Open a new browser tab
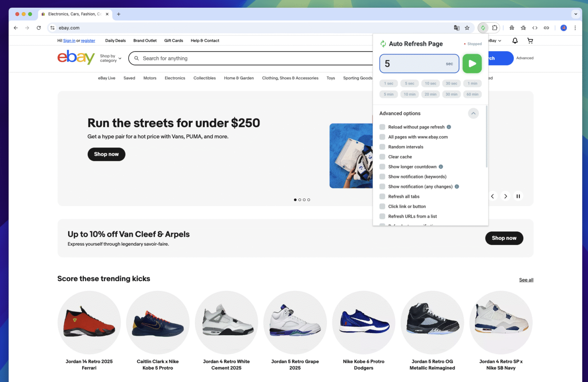588x382 pixels. click(119, 14)
